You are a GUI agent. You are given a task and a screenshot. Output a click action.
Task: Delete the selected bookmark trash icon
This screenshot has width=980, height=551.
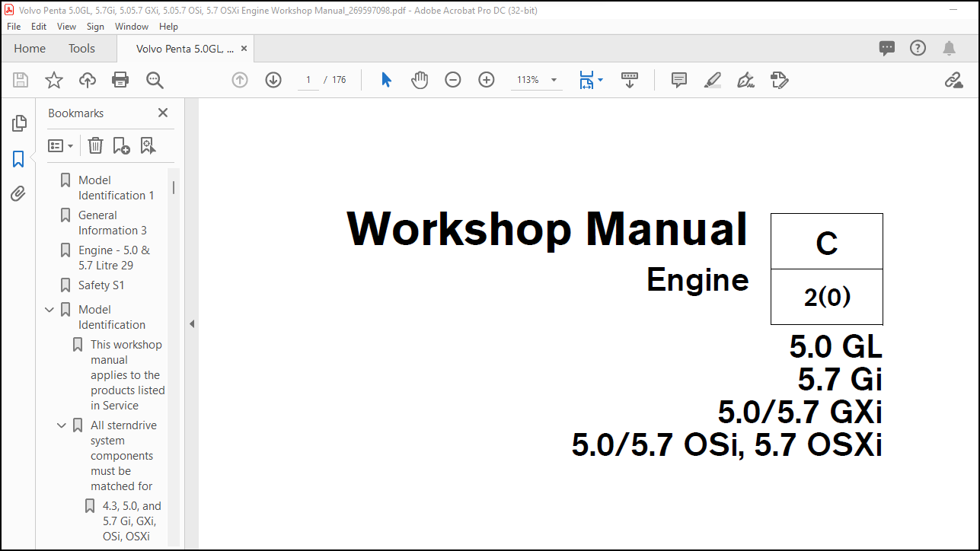(95, 145)
